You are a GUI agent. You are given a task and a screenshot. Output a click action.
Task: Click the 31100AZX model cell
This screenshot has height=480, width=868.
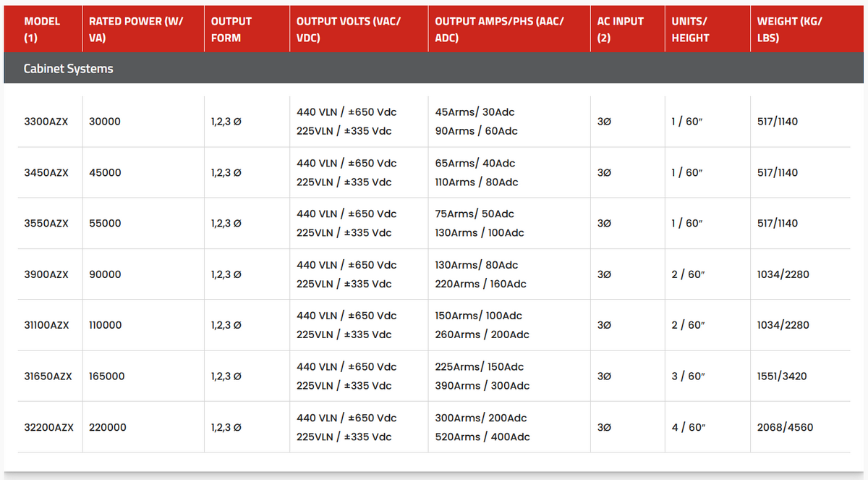pyautogui.click(x=47, y=326)
